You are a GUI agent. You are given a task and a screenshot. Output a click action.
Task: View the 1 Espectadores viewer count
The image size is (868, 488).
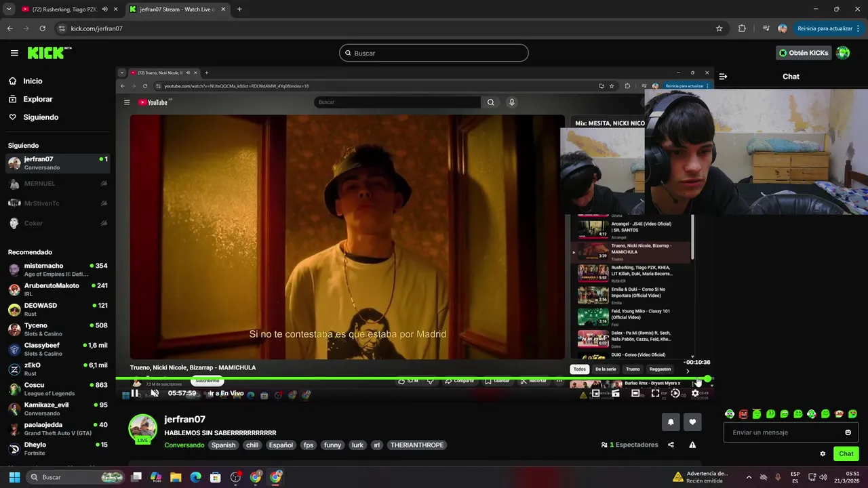[629, 445]
